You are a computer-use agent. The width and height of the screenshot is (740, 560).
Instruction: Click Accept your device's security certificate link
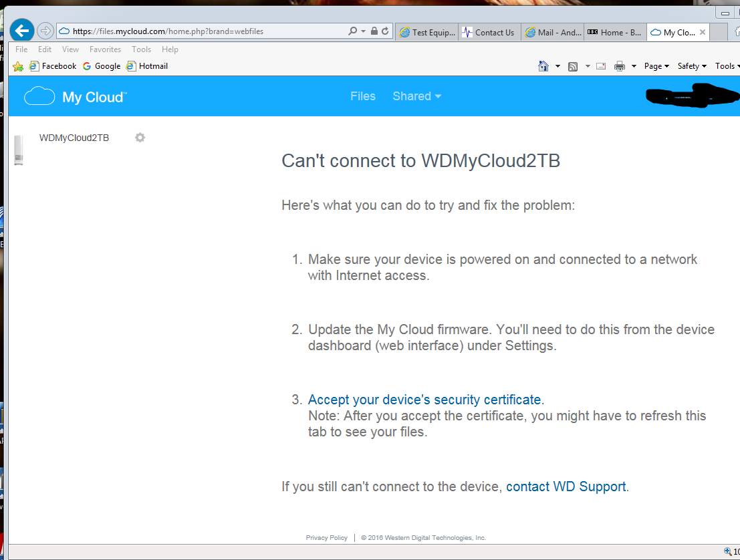coord(426,400)
